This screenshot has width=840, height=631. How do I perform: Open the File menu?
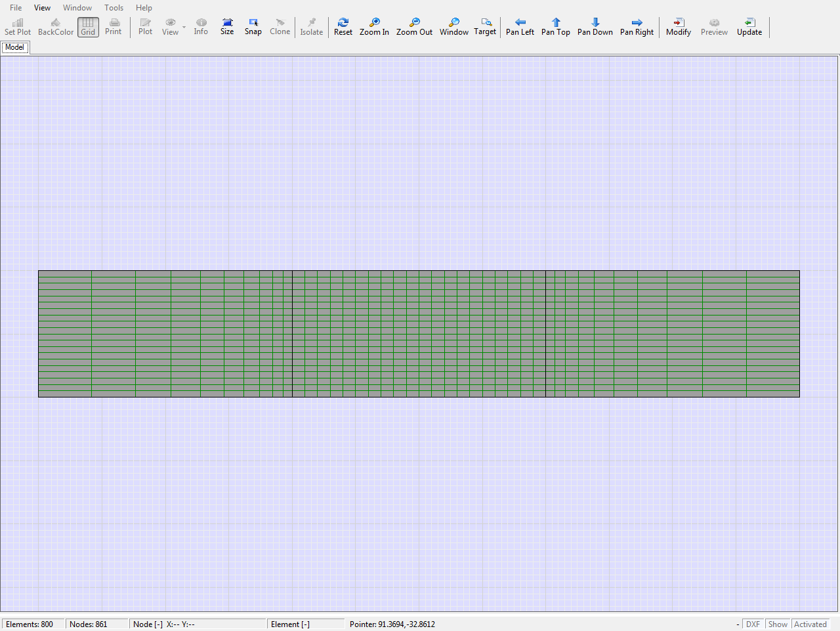tap(16, 8)
